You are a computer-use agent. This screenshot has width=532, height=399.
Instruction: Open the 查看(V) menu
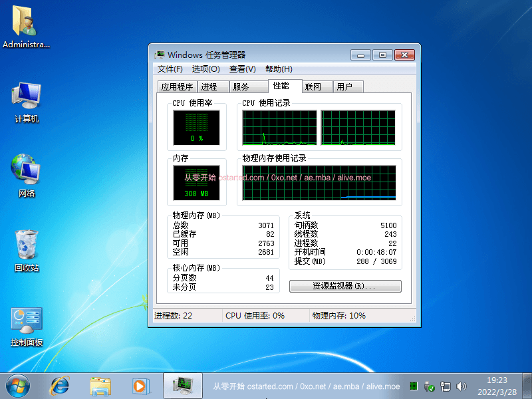pos(242,69)
